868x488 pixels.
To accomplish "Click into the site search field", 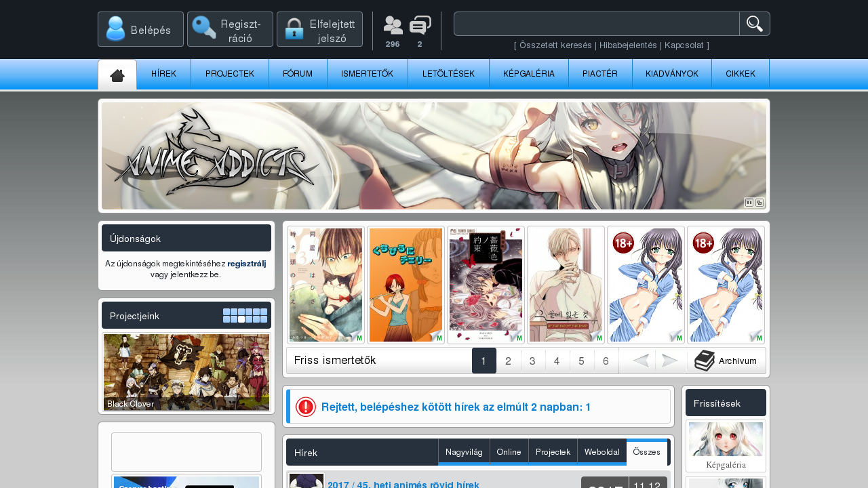I will pyautogui.click(x=597, y=24).
